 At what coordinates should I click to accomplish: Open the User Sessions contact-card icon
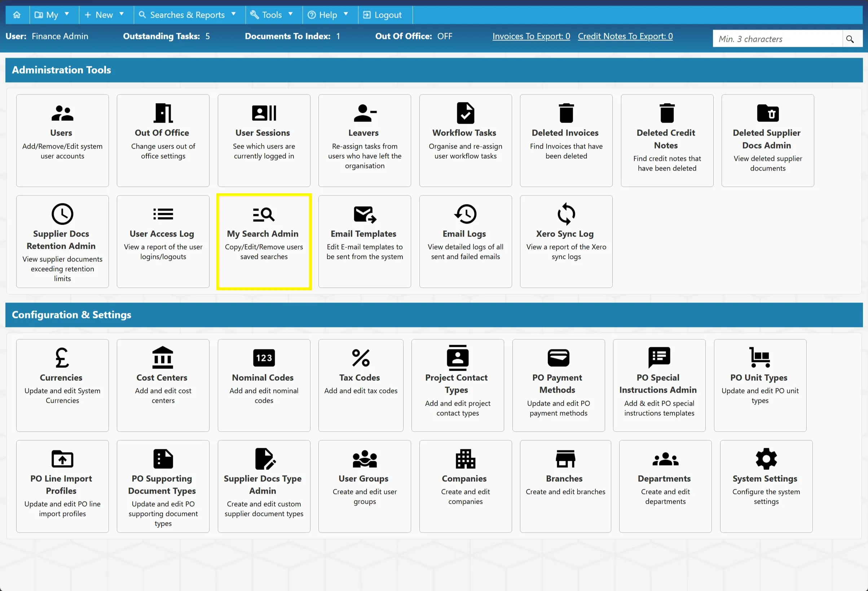pyautogui.click(x=264, y=113)
